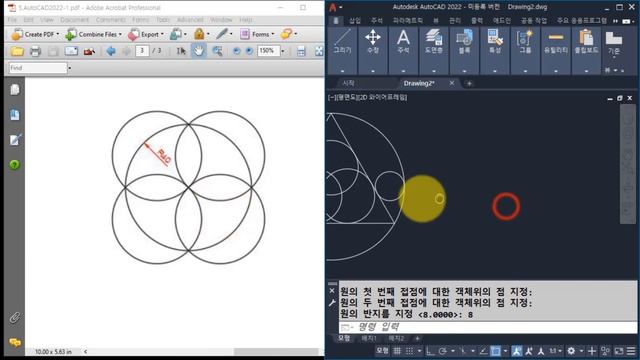Viewport: 640px width, 360px height.
Task: Switch to the Start (시작) tab in AutoCAD
Action: click(x=348, y=83)
